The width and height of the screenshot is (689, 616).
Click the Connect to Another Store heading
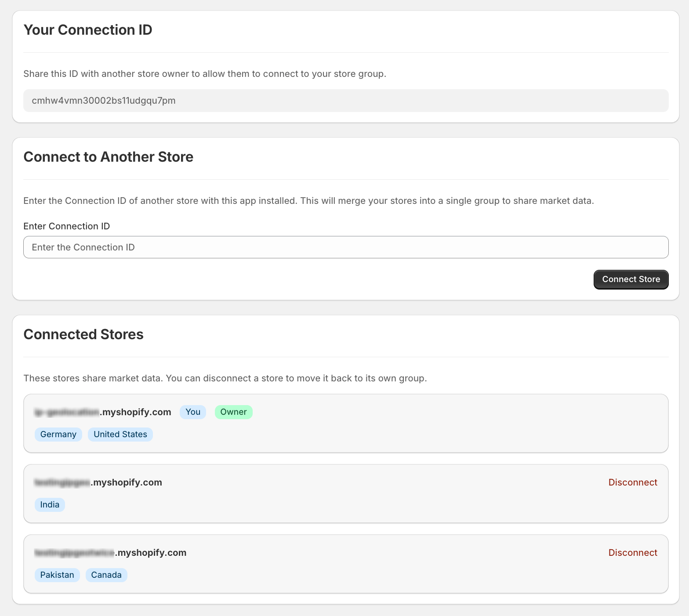[x=109, y=157]
